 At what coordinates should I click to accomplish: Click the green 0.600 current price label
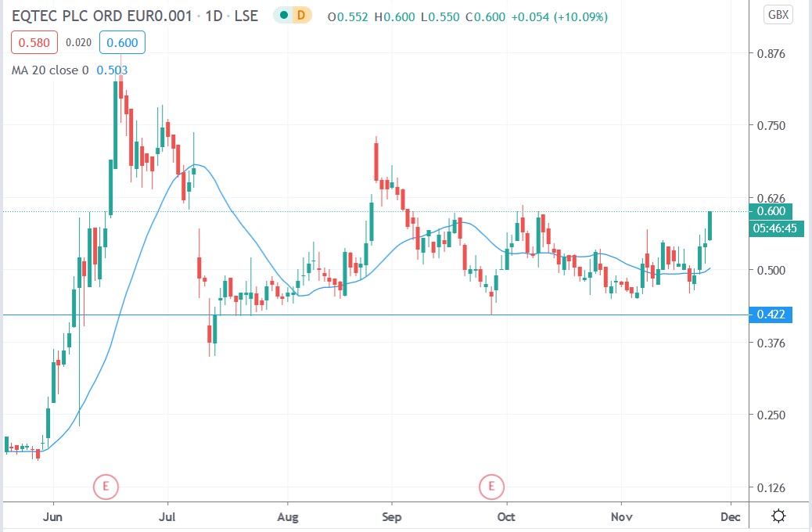tap(771, 211)
